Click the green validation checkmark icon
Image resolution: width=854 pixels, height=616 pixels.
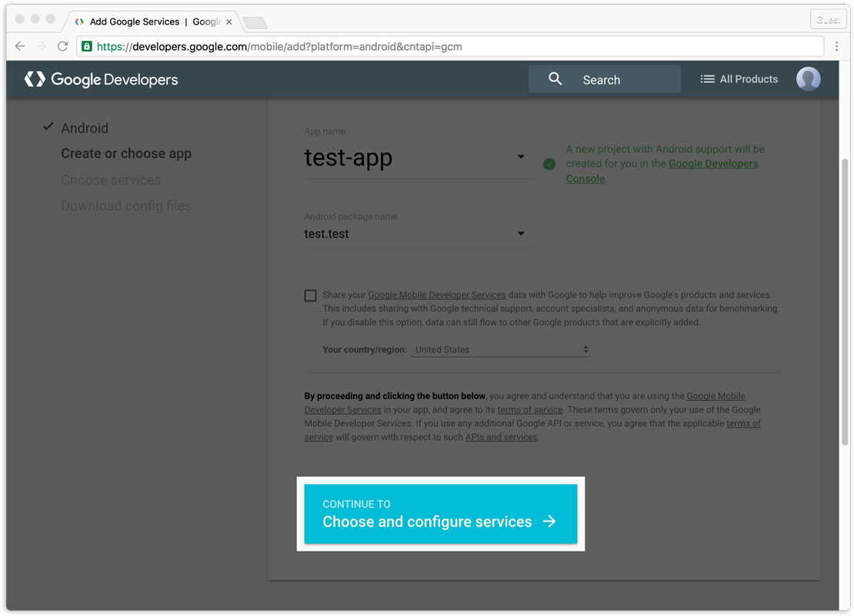click(549, 164)
